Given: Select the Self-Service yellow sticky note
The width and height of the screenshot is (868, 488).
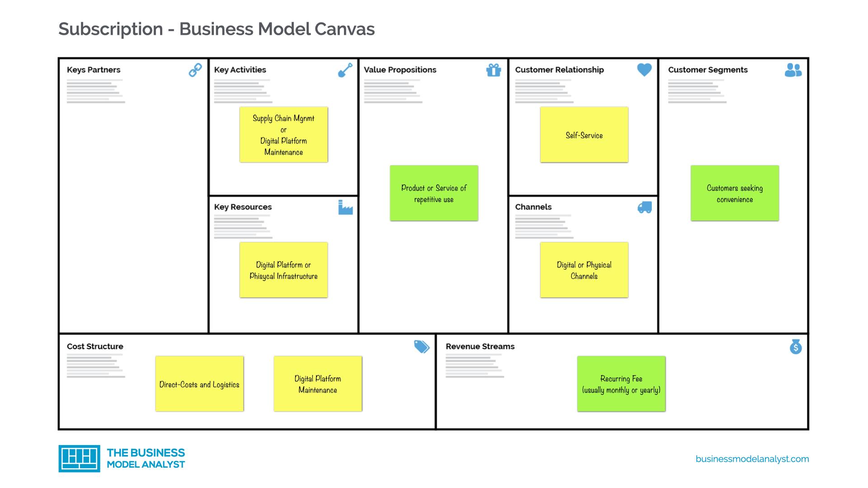Looking at the screenshot, I should 584,134.
